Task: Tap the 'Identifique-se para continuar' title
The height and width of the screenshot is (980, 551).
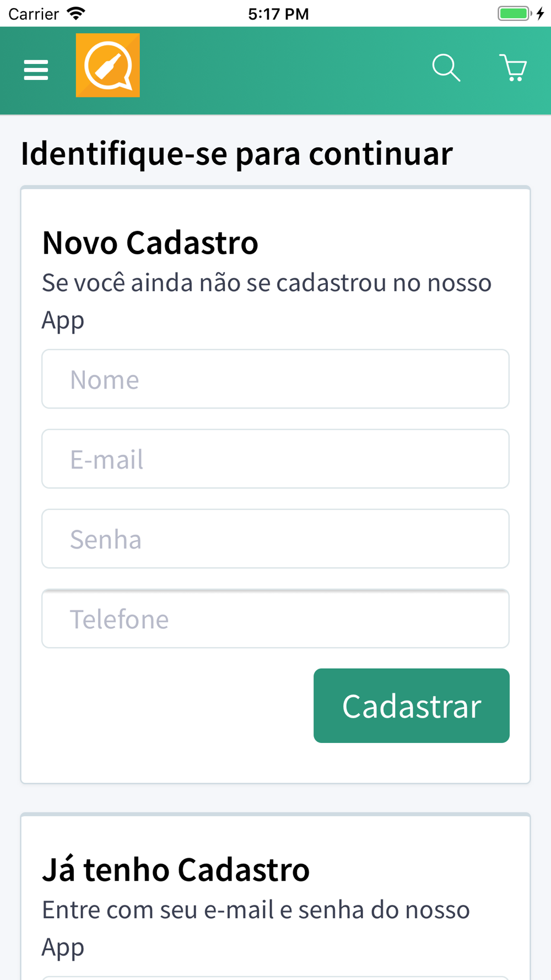Action: 237,153
